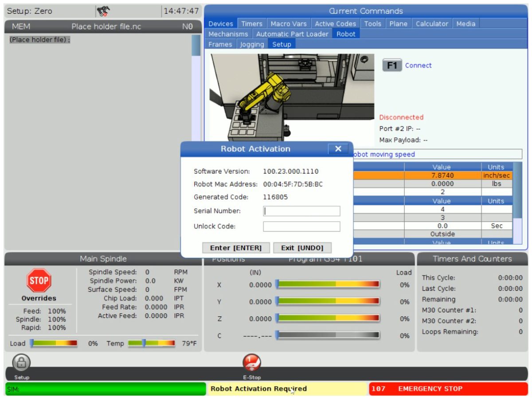Click the Setup lock icon
532x399 pixels.
[21, 364]
